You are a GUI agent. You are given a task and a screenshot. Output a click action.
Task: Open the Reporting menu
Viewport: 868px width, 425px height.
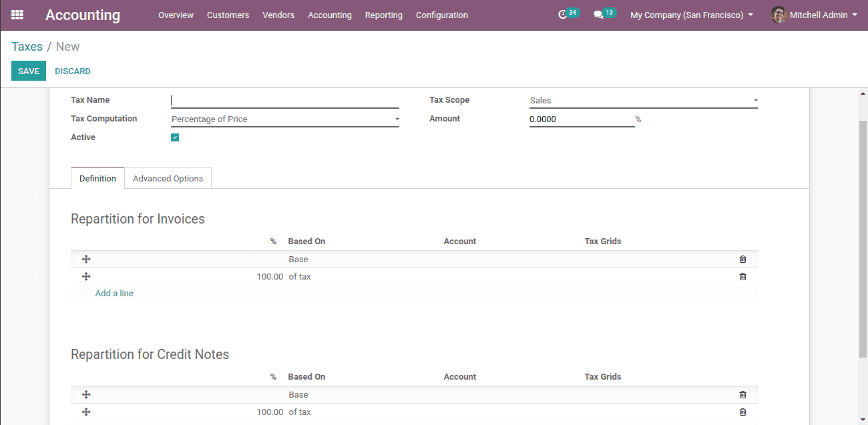click(384, 15)
